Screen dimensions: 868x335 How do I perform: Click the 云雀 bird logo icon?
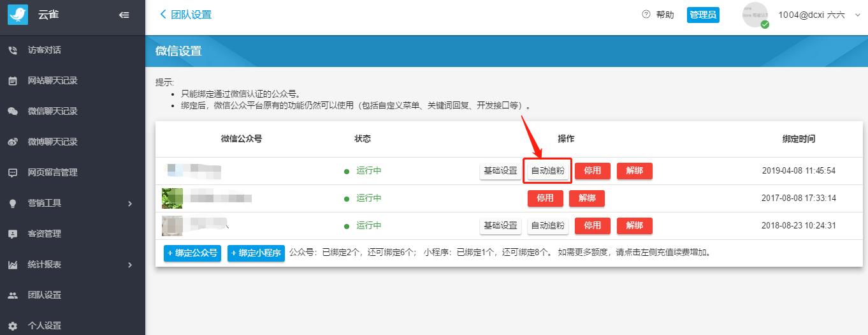click(18, 15)
